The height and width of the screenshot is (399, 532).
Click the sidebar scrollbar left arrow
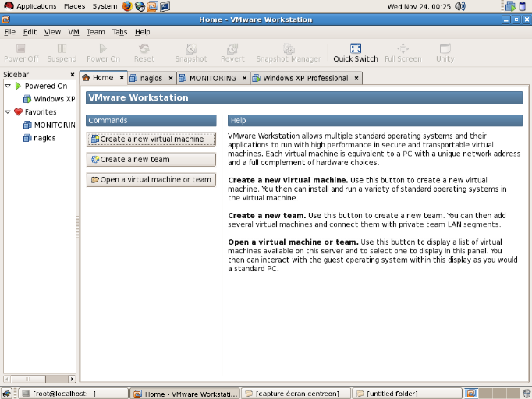[7, 379]
